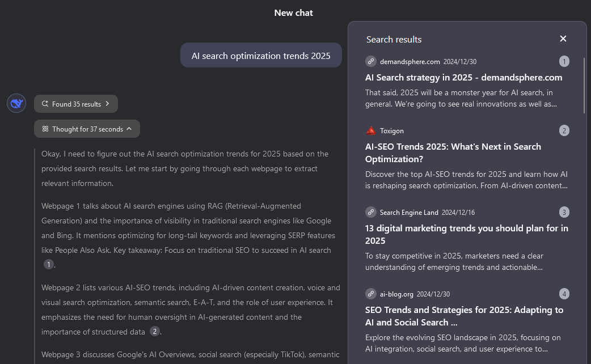Click result number badge 4
Image resolution: width=591 pixels, height=364 pixels.
(x=564, y=294)
